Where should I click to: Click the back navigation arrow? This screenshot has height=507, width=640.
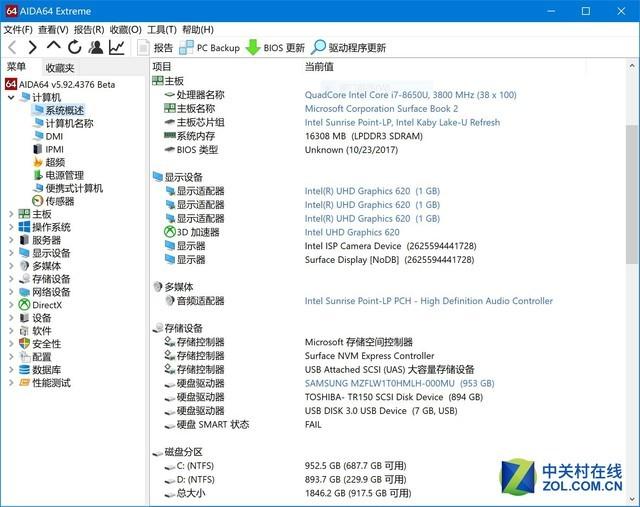[x=11, y=47]
